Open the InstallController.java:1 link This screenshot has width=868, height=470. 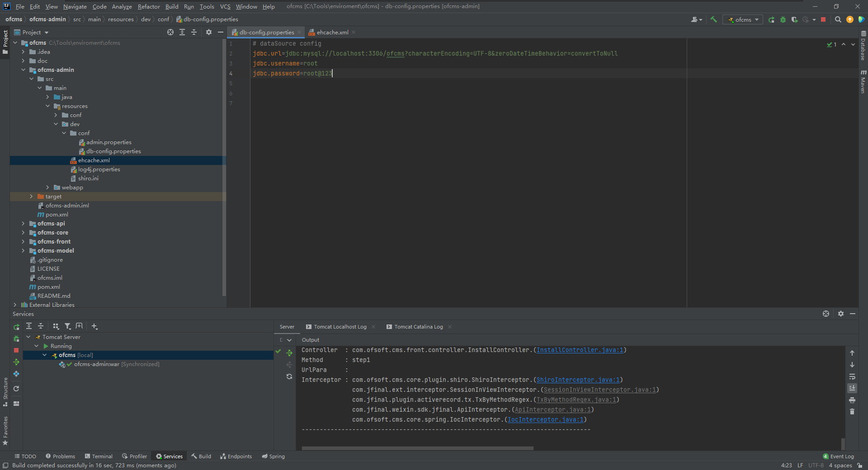point(580,350)
